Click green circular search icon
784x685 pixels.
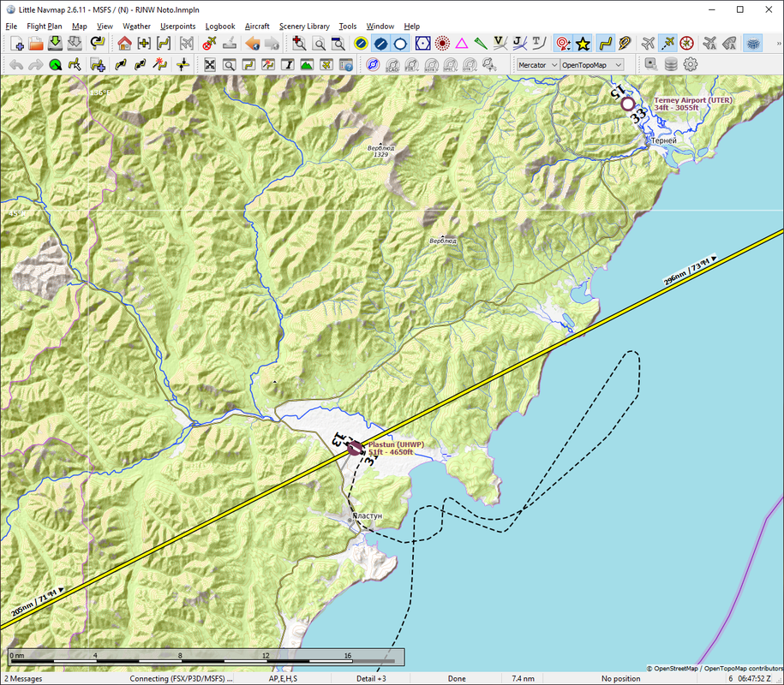pyautogui.click(x=56, y=65)
